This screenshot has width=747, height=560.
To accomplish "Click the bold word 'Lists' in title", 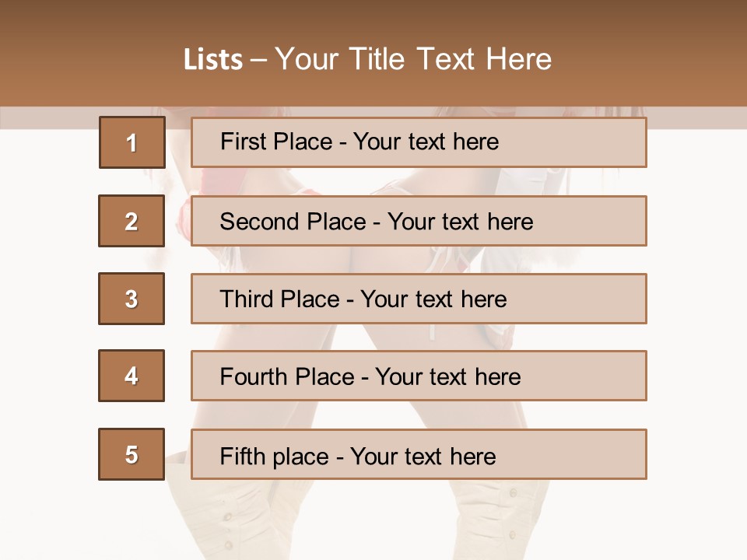I will [213, 59].
